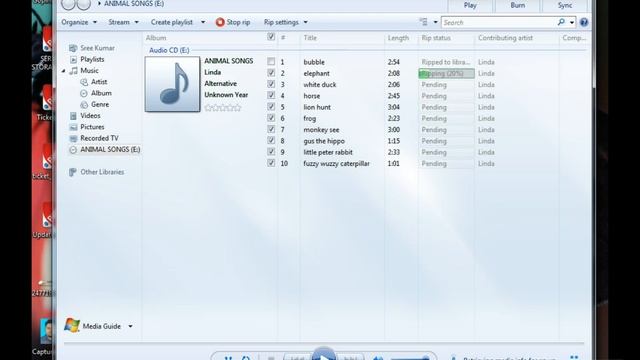The image size is (640, 360).
Task: Open the Rip settings dropdown
Action: point(285,22)
